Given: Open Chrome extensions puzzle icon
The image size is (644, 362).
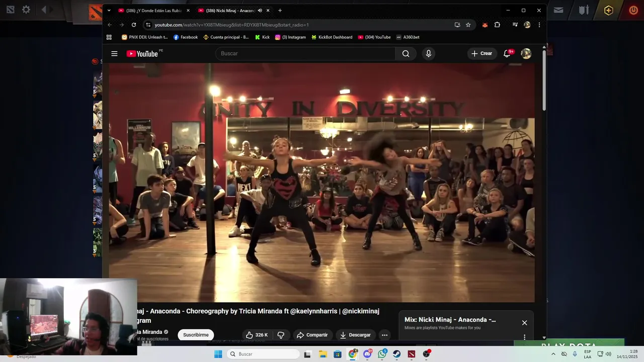Looking at the screenshot, I should 497,25.
